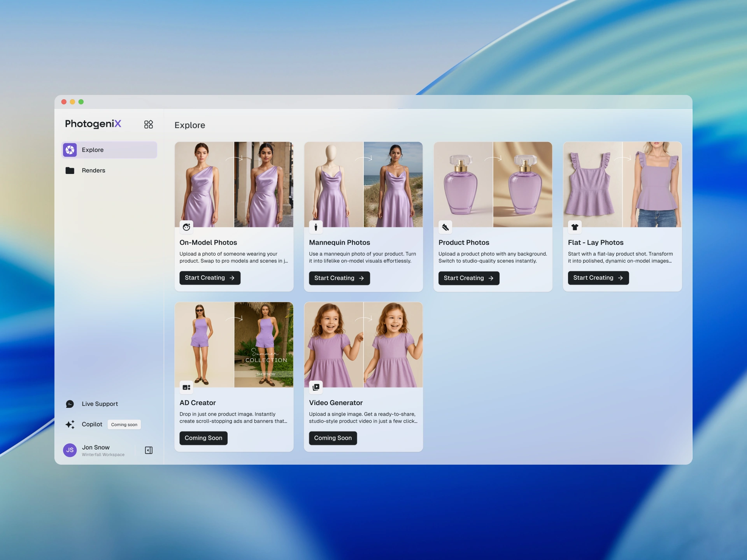The height and width of the screenshot is (560, 747).
Task: Click the Video Generator play icon badge
Action: pos(316,387)
